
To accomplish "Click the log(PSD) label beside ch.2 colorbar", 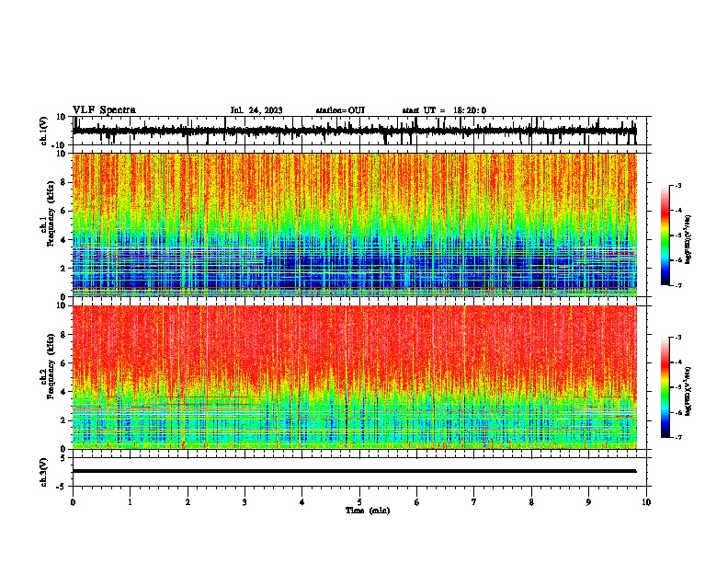I will 688,391.
